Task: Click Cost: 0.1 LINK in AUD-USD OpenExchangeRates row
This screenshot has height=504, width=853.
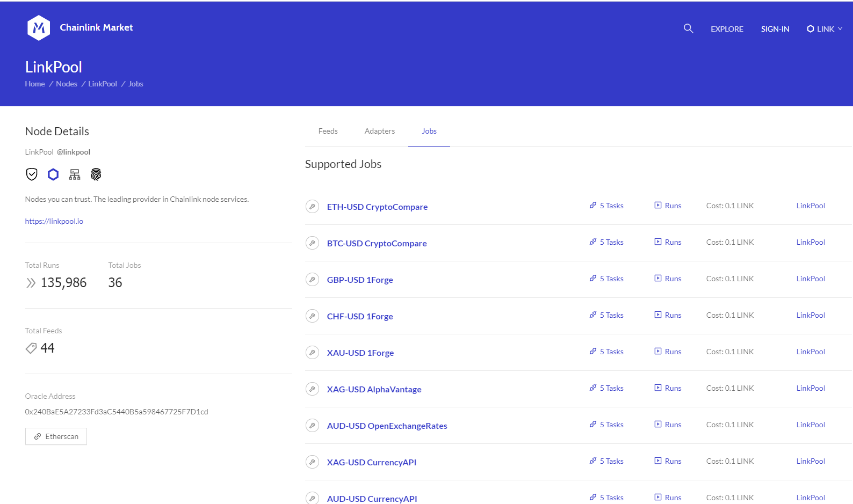Action: (x=730, y=425)
